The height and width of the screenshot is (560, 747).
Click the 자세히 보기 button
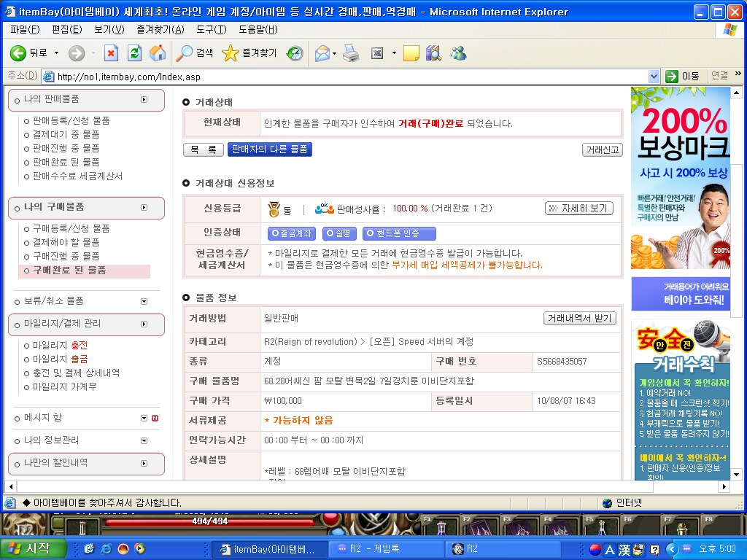click(x=578, y=209)
